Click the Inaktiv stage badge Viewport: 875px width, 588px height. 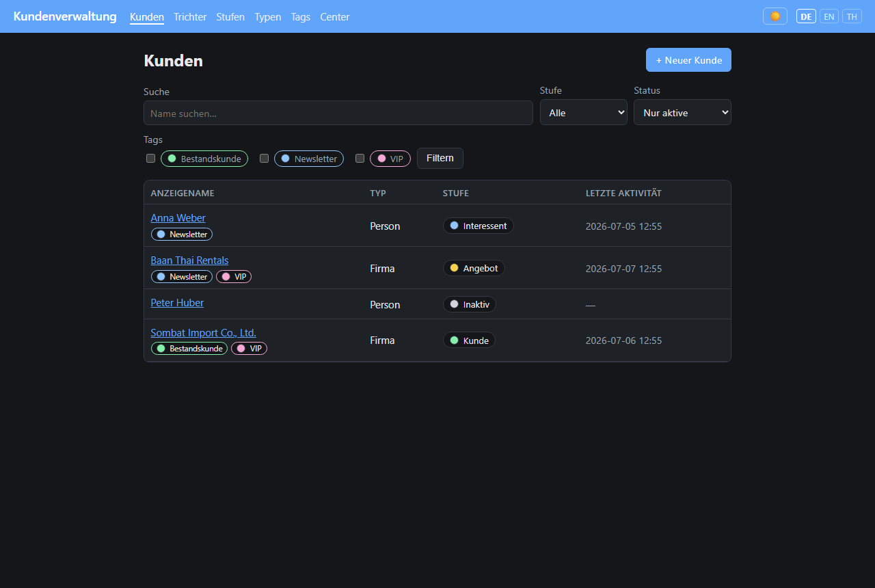tap(470, 304)
